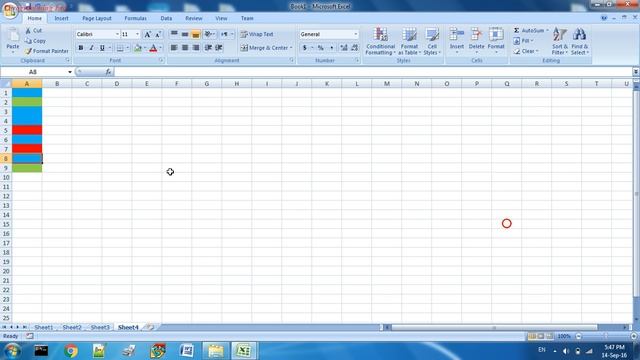Open Google Chrome from the taskbar
640x360 pixels.
tap(71, 351)
